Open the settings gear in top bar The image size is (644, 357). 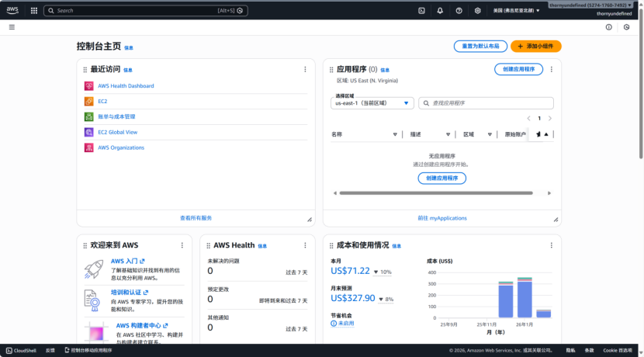(477, 11)
